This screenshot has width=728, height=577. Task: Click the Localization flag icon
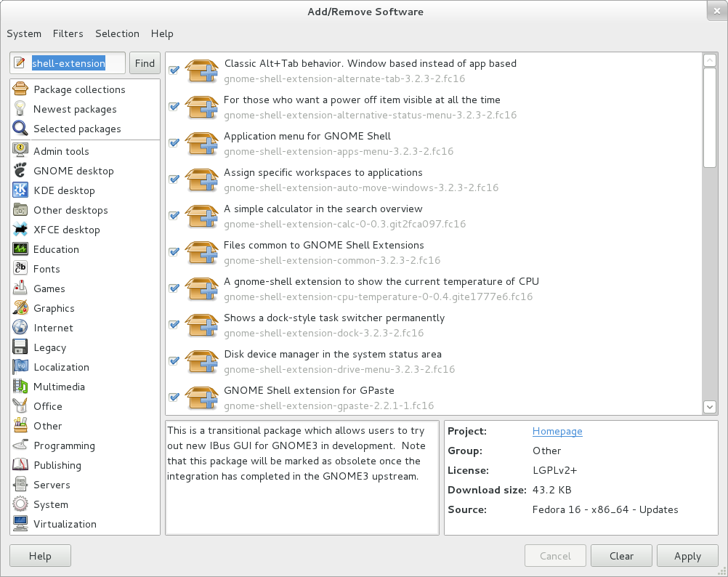[x=20, y=367]
